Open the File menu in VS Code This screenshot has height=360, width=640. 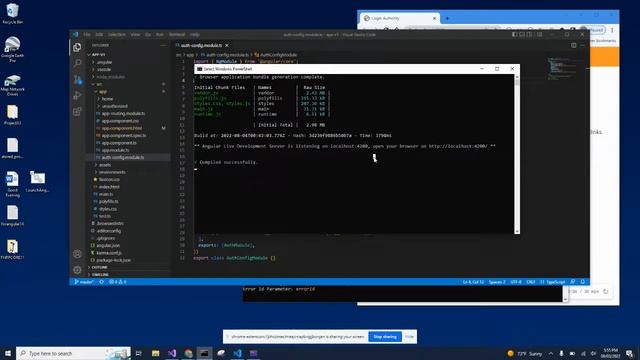[x=87, y=35]
